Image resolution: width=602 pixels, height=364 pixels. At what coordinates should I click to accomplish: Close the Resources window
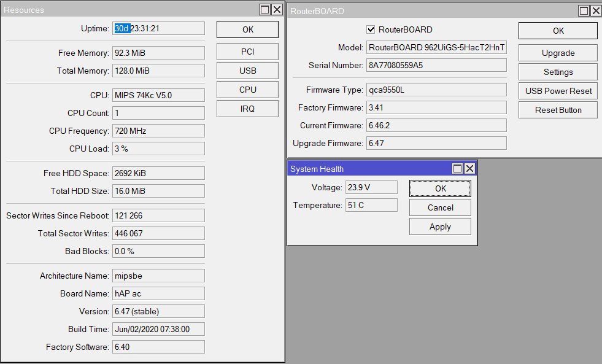[x=277, y=10]
